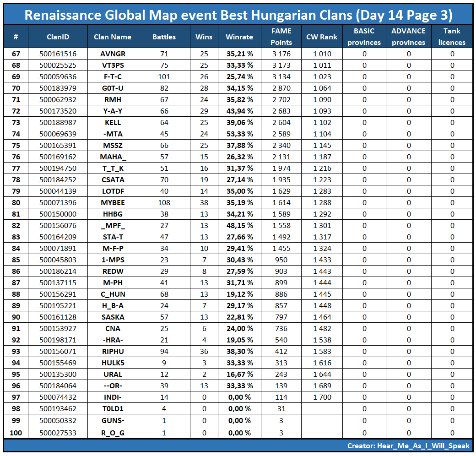Screen dimensions: 476x456
Task: Select clan name G0T-U
Action: point(113,88)
